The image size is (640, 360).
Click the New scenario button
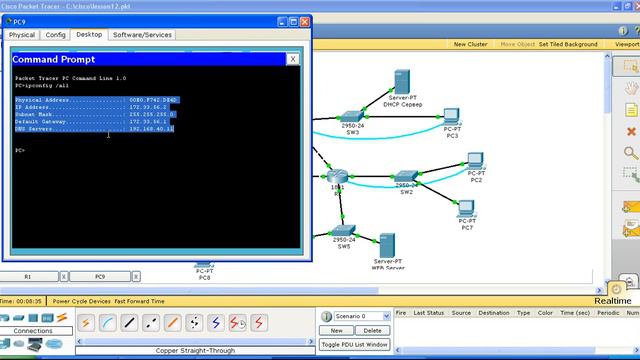click(336, 331)
